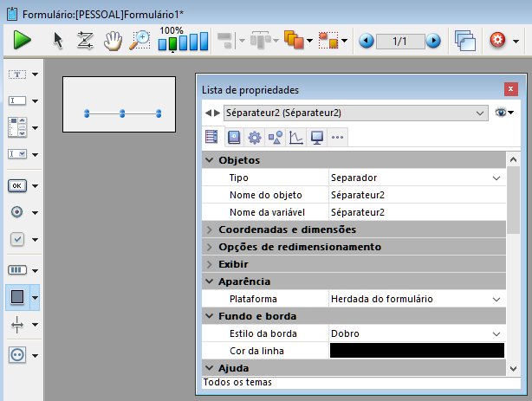
Task: Choose the static text object tool
Action: pyautogui.click(x=17, y=74)
